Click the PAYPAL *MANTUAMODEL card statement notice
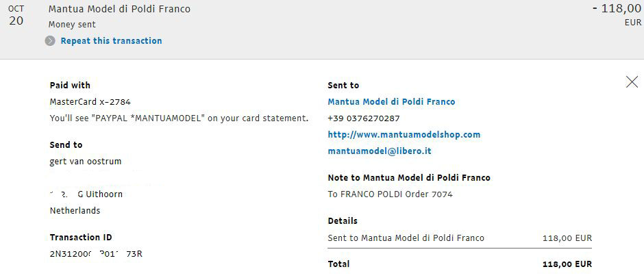 click(x=179, y=118)
